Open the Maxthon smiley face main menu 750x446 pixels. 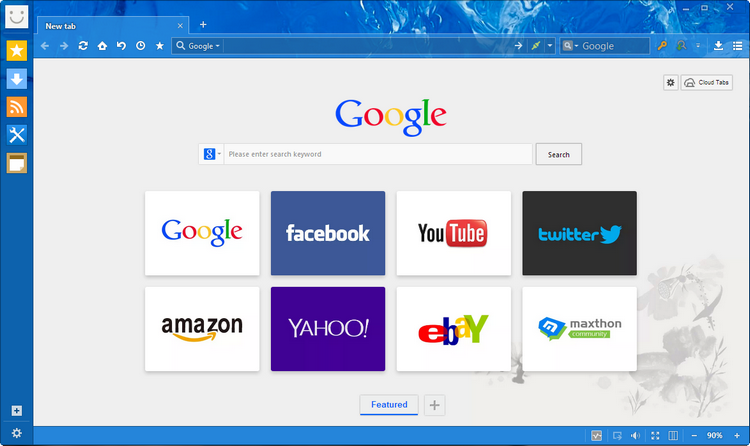[17, 16]
